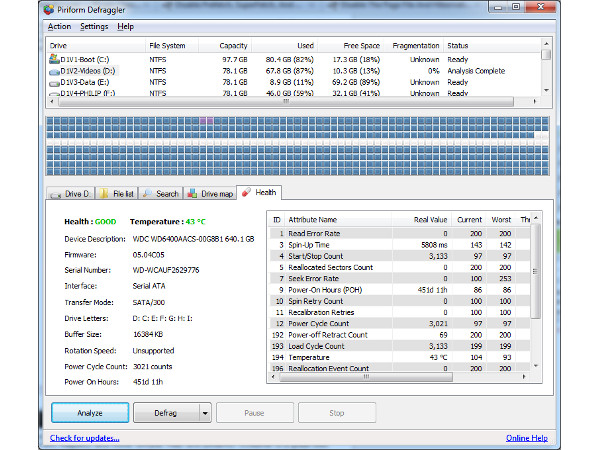Screen dimensions: 600x450
Task: Switch to the Search tab
Action: [x=160, y=194]
